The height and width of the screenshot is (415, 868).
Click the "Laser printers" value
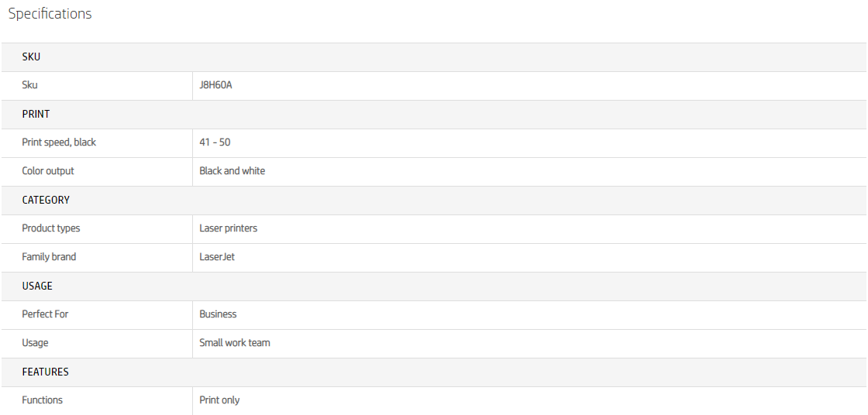[x=228, y=228]
